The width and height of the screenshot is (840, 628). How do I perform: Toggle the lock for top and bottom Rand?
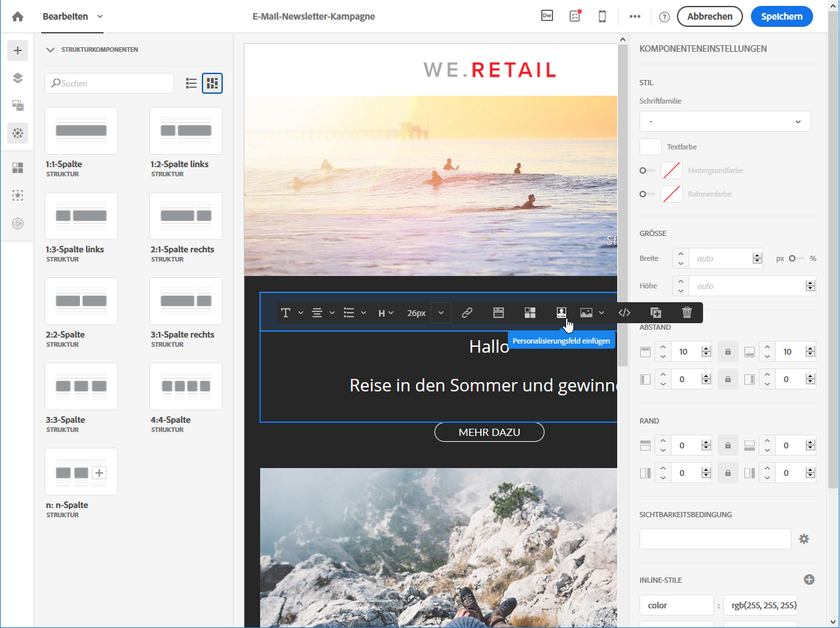[727, 446]
